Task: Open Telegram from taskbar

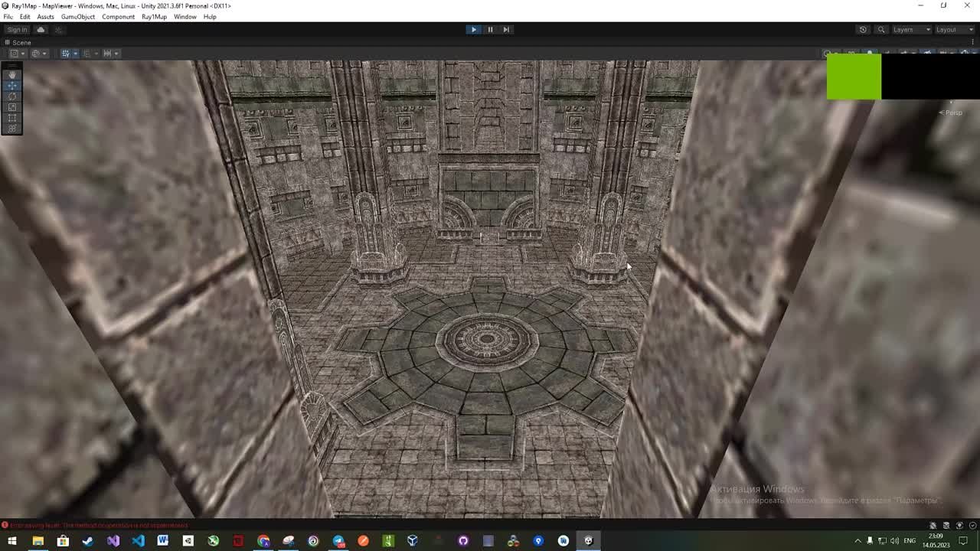Action: [338, 540]
